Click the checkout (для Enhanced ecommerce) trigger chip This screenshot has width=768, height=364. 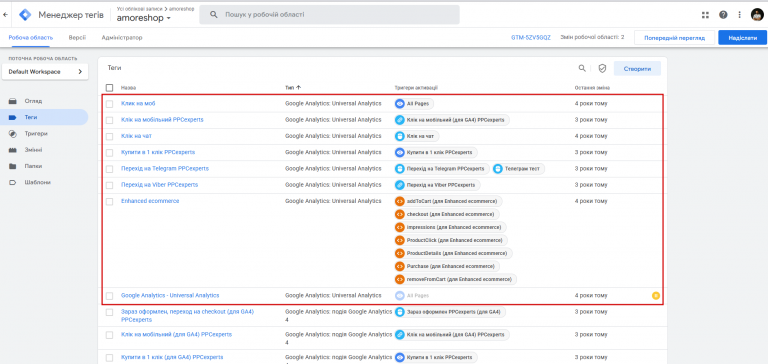click(x=447, y=214)
